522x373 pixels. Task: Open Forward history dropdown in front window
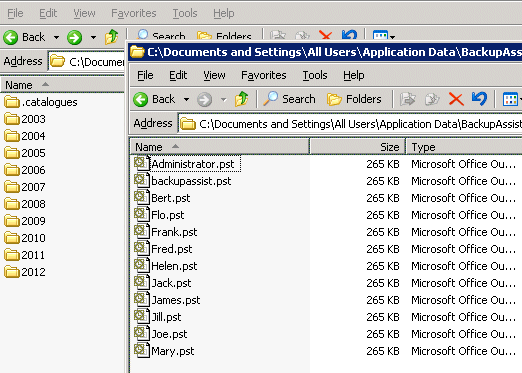pos(223,99)
